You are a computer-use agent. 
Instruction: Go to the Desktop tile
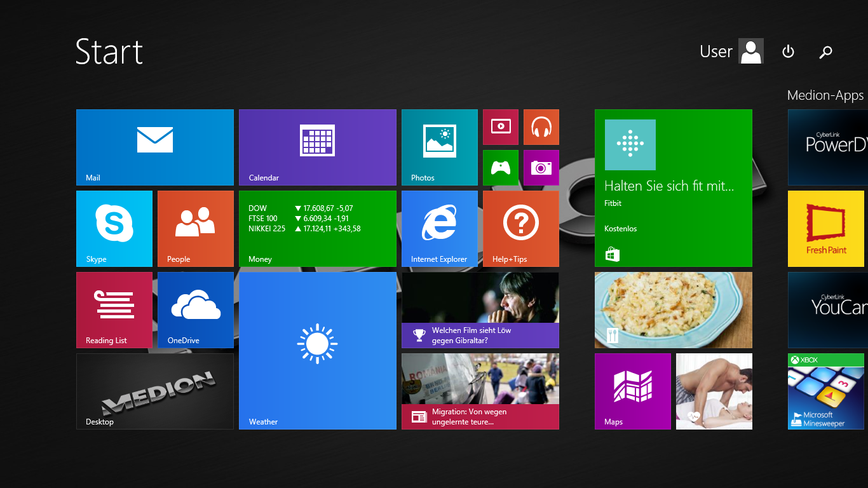pyautogui.click(x=155, y=391)
